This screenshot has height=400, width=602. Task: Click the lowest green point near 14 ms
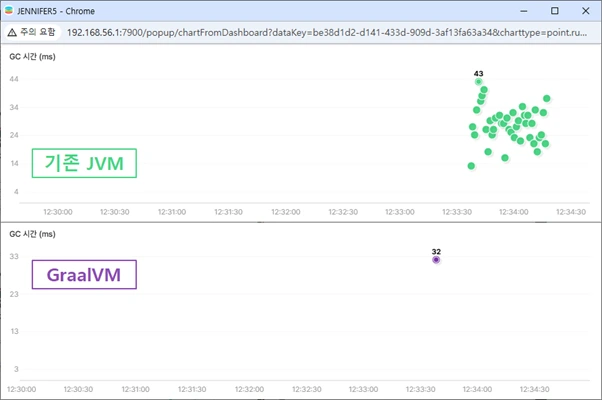pyautogui.click(x=471, y=166)
